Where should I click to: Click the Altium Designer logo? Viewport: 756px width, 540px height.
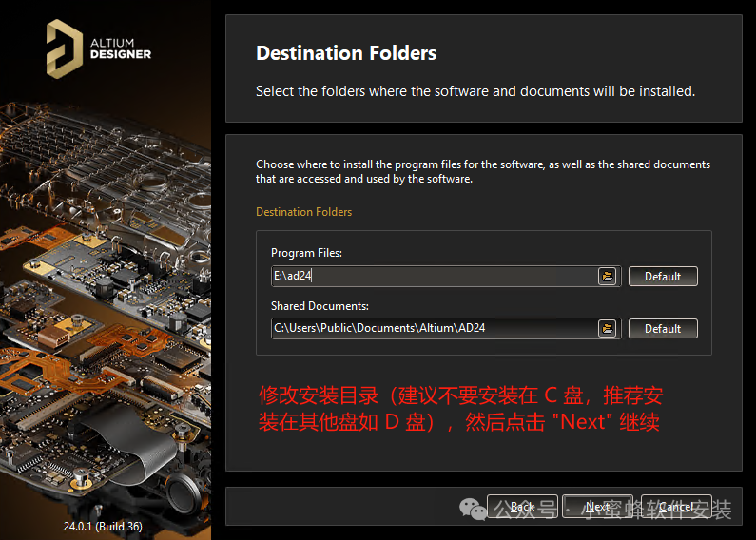[99, 48]
